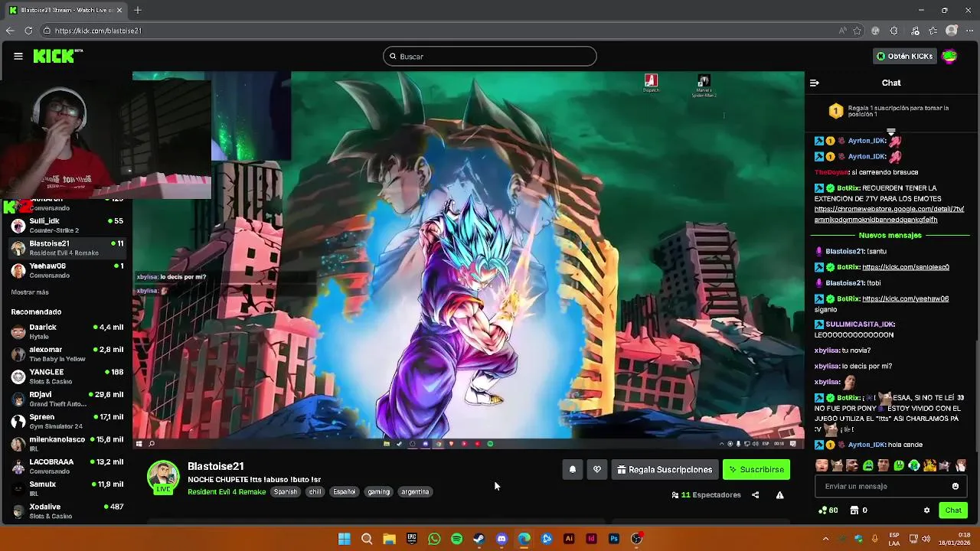Open recommended channel Daarick
The width and height of the screenshot is (980, 551).
(x=67, y=331)
